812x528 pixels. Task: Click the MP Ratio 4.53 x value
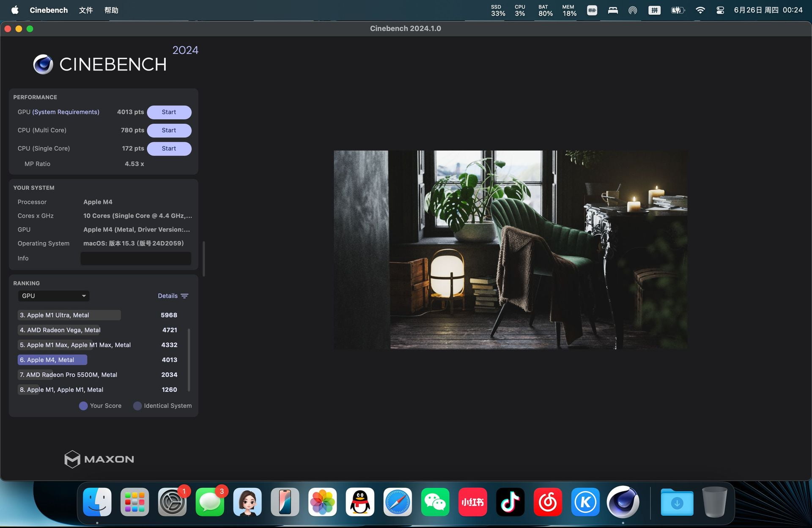pos(134,164)
